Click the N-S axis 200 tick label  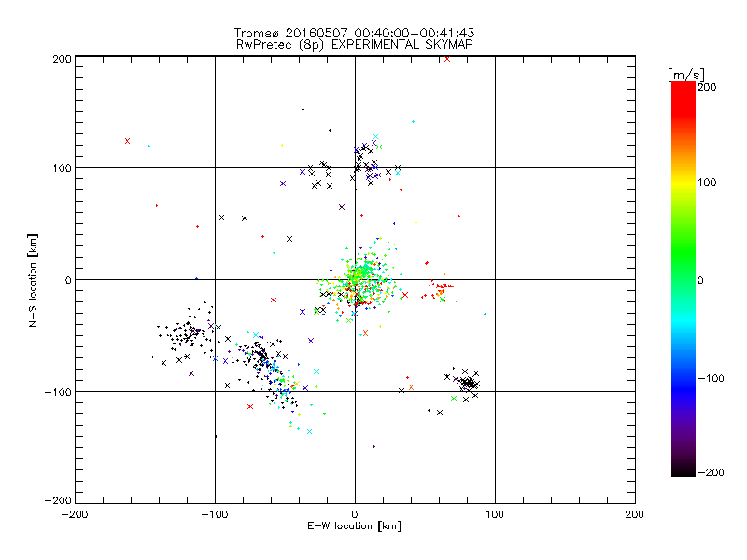tap(63, 59)
